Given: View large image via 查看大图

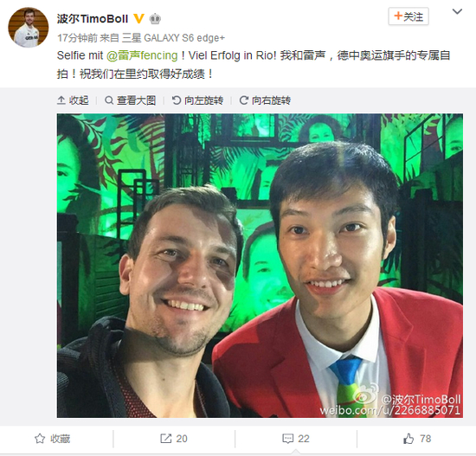Looking at the screenshot, I should 130,100.
